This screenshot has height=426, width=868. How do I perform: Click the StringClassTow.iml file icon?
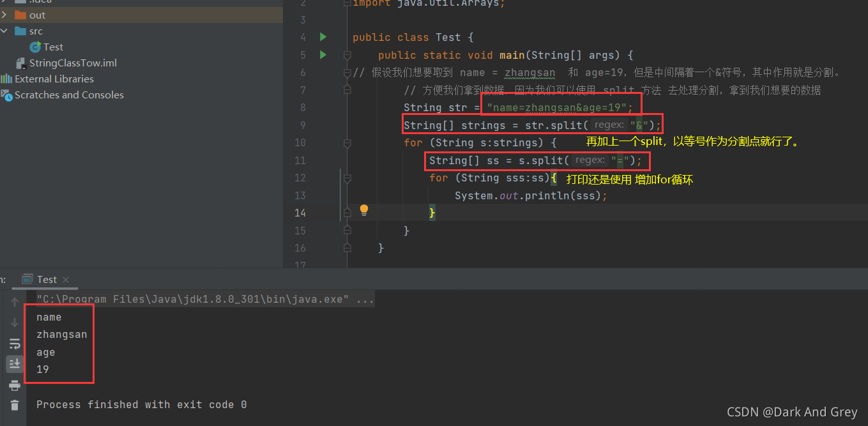click(21, 63)
